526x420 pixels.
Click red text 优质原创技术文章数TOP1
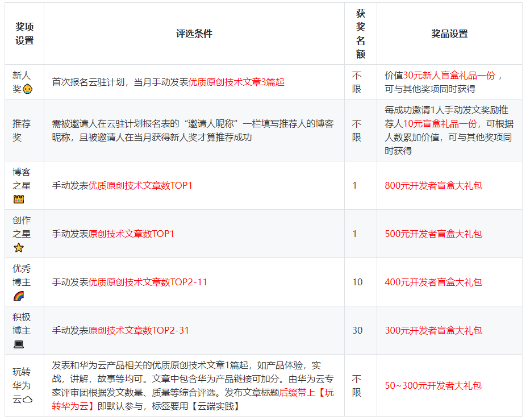click(140, 185)
